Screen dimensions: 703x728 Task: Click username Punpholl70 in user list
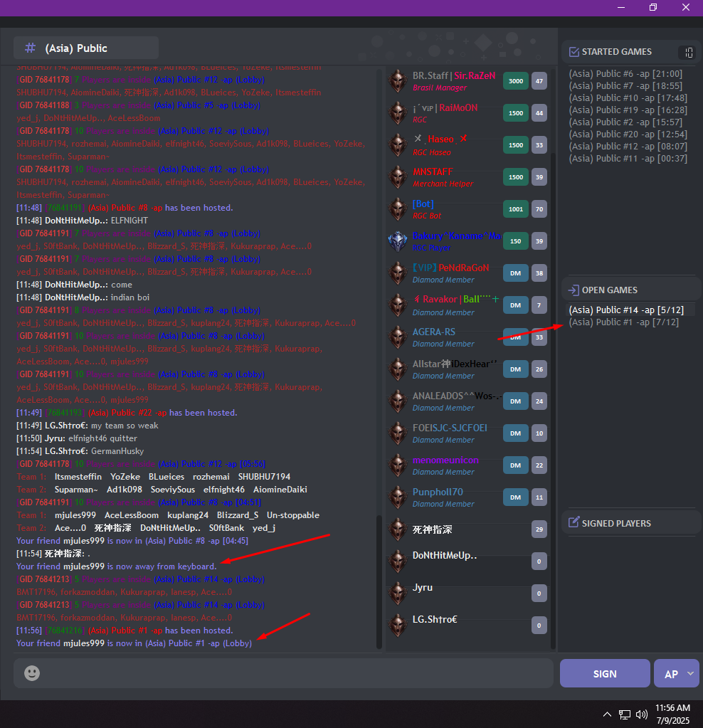438,492
